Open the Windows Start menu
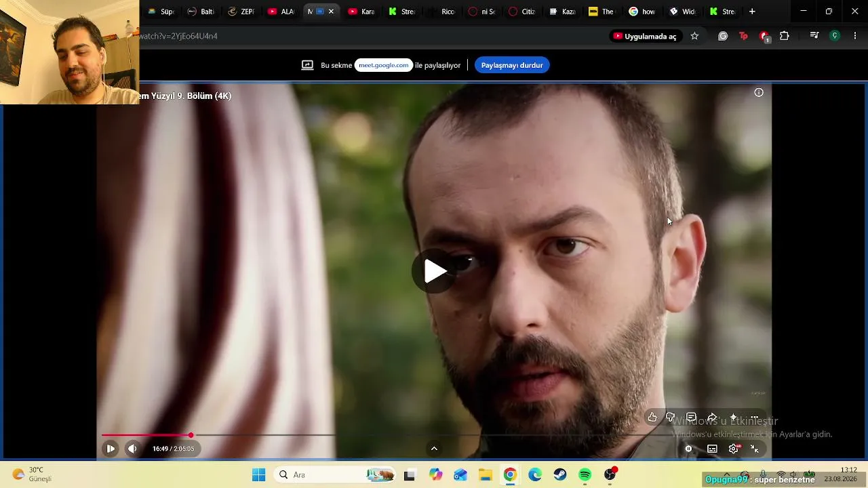Image resolution: width=868 pixels, height=488 pixels. [259, 475]
